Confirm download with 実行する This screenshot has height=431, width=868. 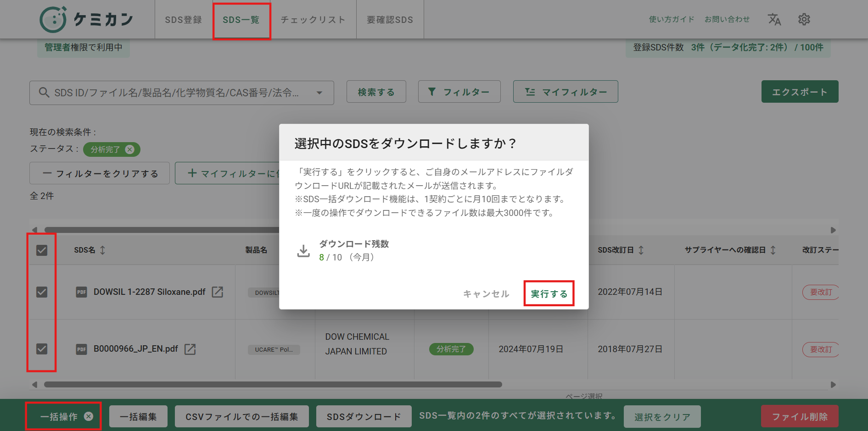point(549,294)
